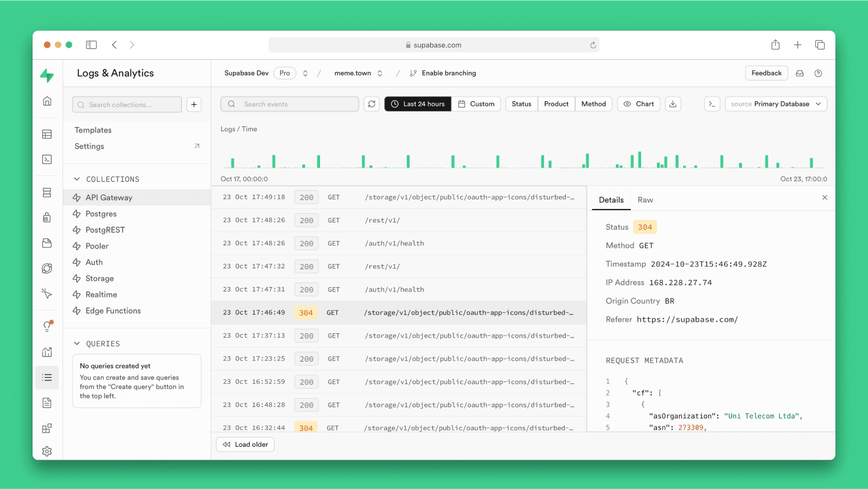Download the logs with the download icon

673,104
